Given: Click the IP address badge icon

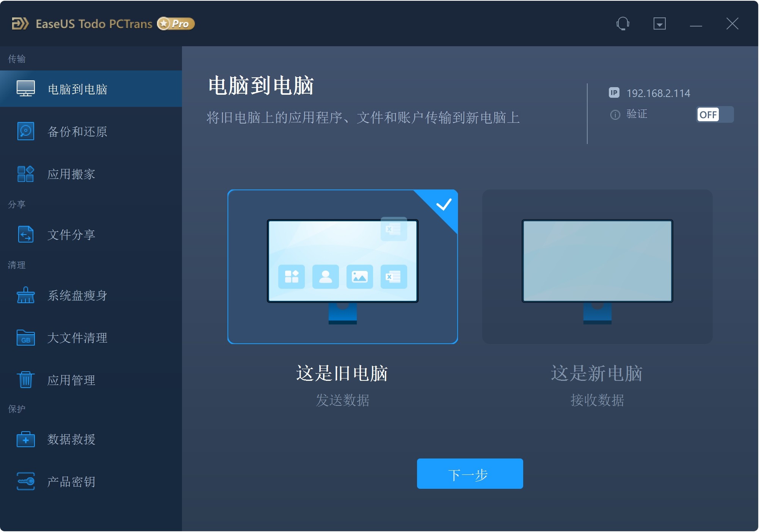Looking at the screenshot, I should [x=614, y=92].
